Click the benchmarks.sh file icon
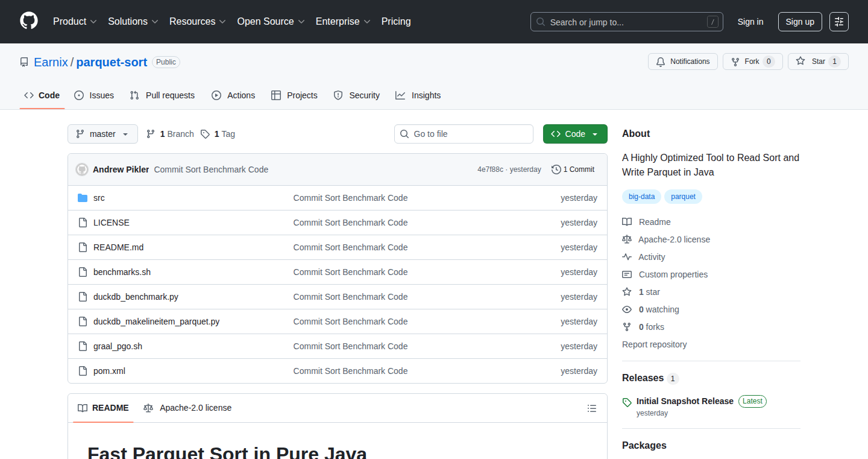This screenshot has width=868, height=459. [83, 272]
